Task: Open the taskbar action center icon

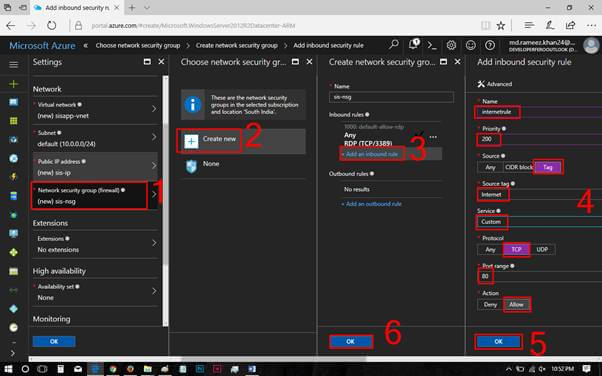Action: pos(586,369)
